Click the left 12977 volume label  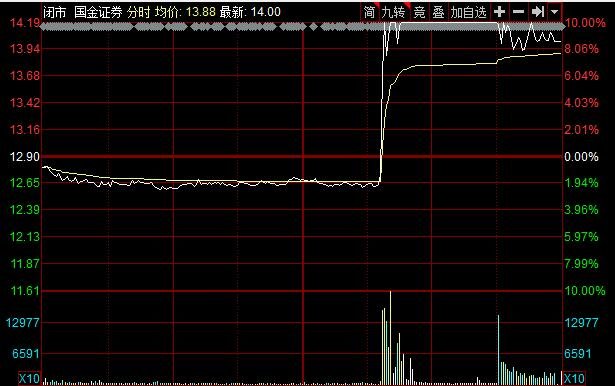[23, 323]
